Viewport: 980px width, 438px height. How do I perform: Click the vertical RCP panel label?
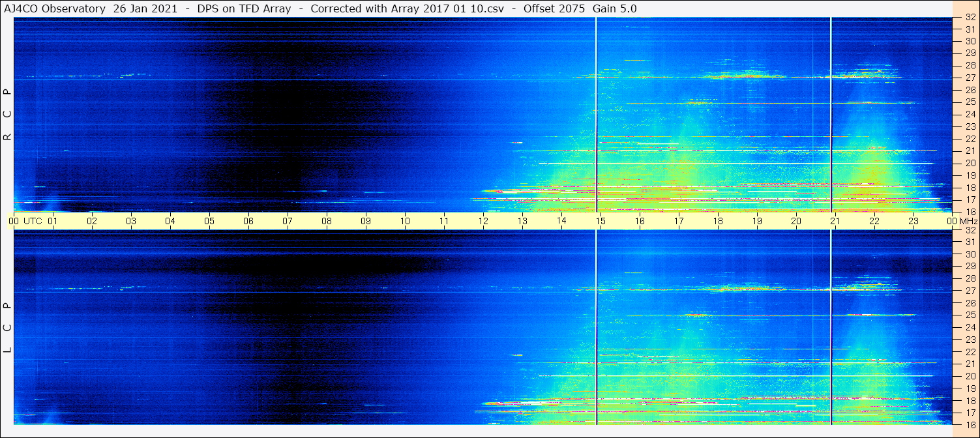8,114
